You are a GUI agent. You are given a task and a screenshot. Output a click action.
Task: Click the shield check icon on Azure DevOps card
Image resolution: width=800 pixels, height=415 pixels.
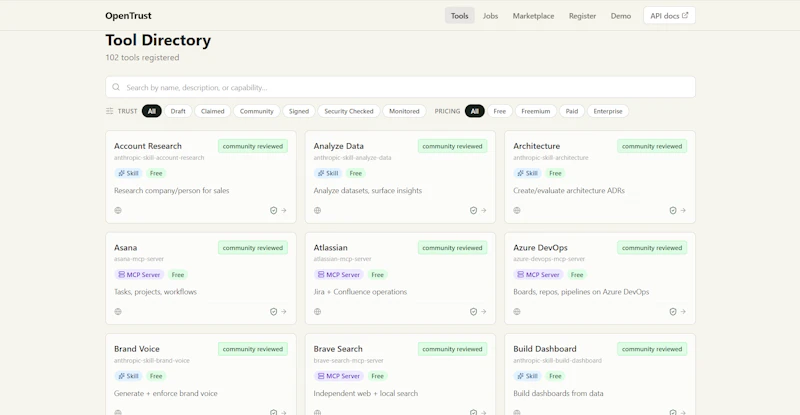(673, 311)
